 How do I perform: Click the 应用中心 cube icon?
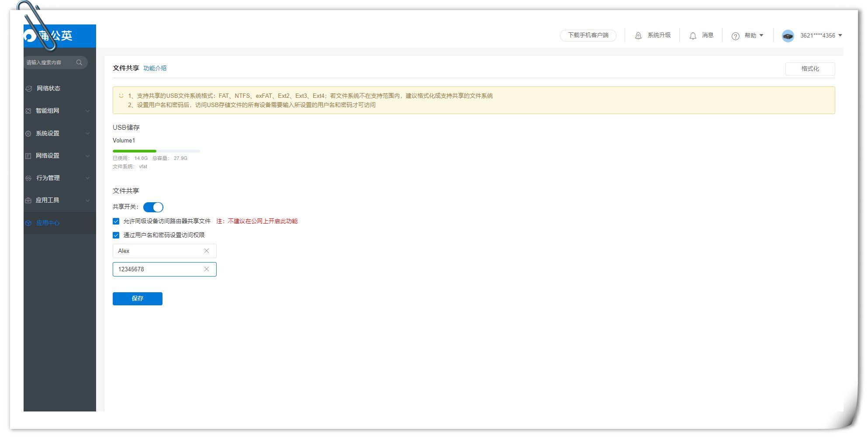28,223
